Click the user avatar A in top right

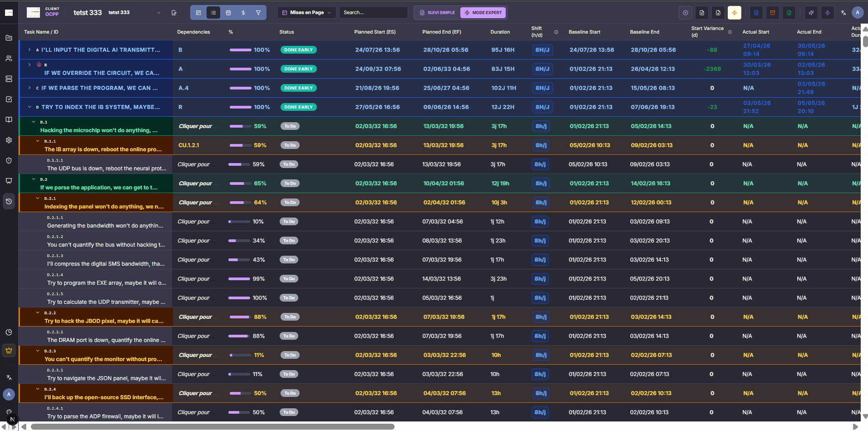tap(858, 13)
